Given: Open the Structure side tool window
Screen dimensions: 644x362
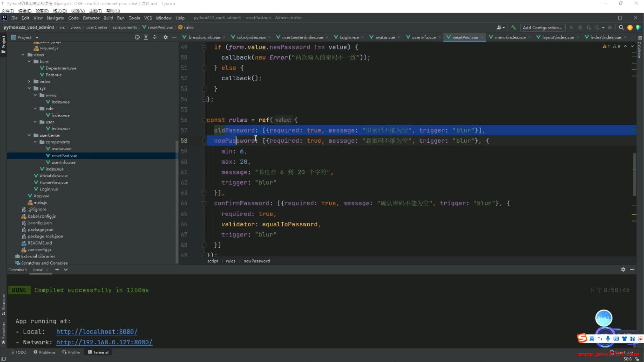Looking at the screenshot, I should click(x=4, y=304).
